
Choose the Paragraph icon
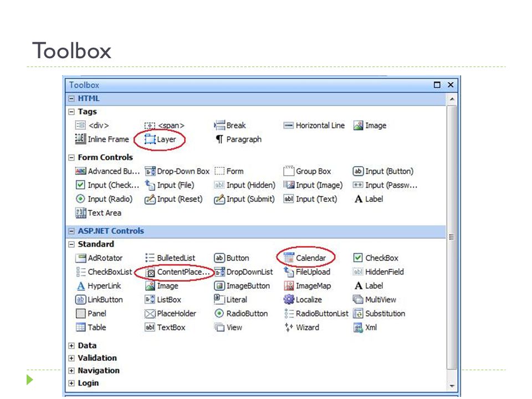(x=219, y=139)
